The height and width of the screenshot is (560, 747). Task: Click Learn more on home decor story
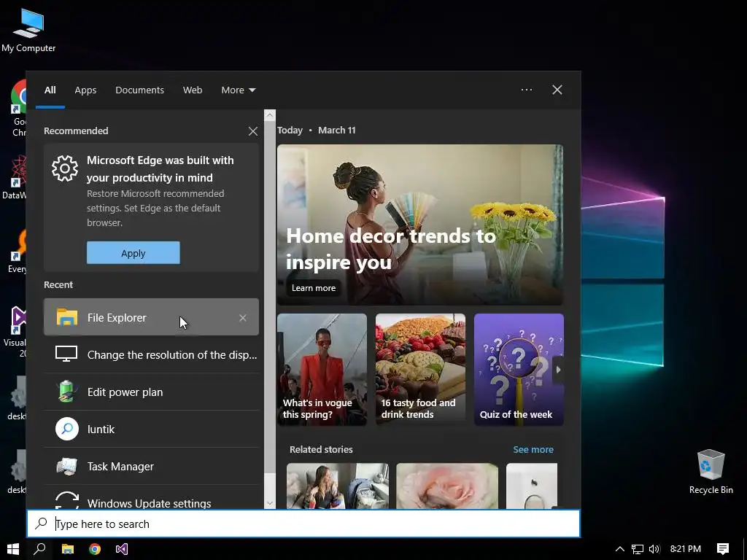point(314,287)
